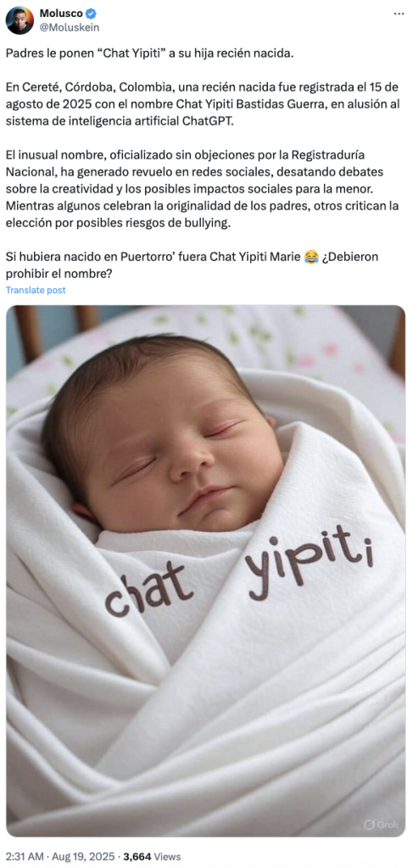Click the Grok watermark on the photo
Image resolution: width=413 pixels, height=868 pixels.
point(381,824)
